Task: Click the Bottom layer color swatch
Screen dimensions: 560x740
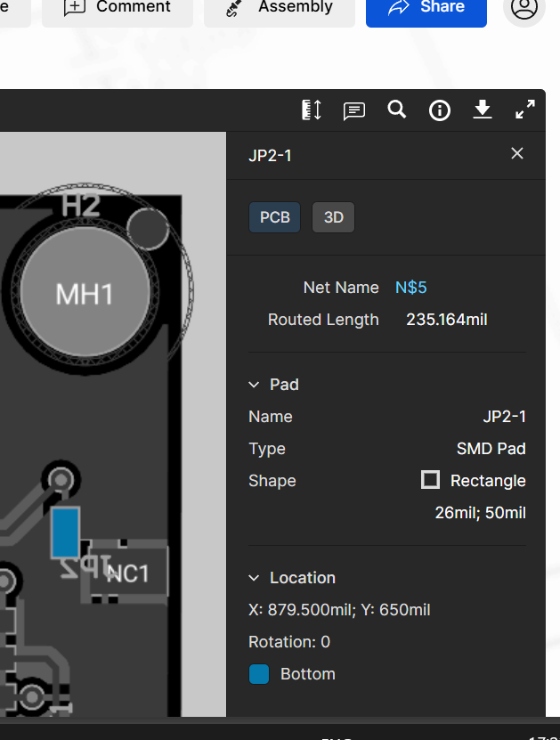Action: pyautogui.click(x=259, y=674)
